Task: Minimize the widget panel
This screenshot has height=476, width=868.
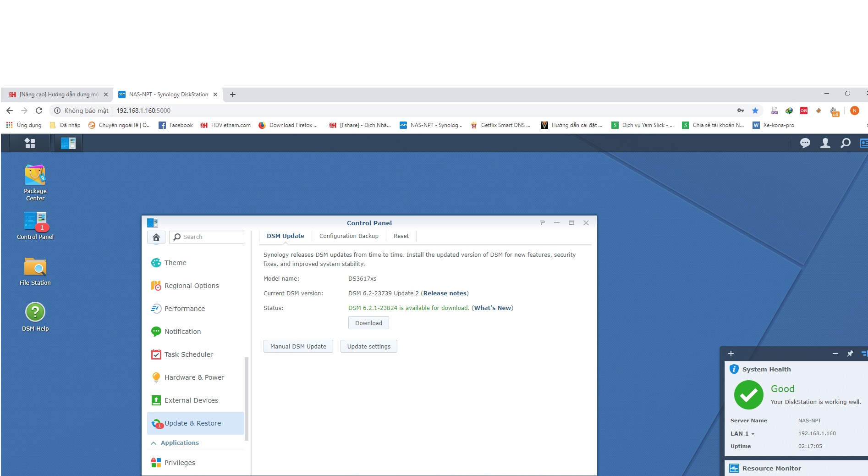Action: click(x=835, y=354)
